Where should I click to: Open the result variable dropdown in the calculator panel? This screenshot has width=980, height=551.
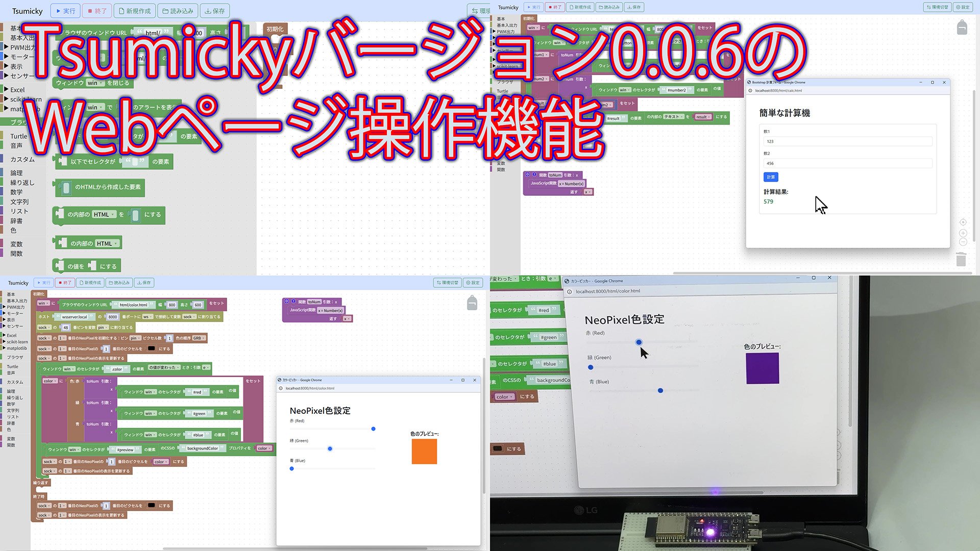click(703, 117)
